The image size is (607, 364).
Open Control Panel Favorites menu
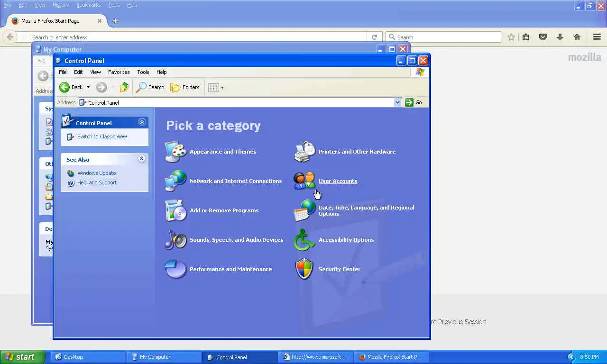119,72
